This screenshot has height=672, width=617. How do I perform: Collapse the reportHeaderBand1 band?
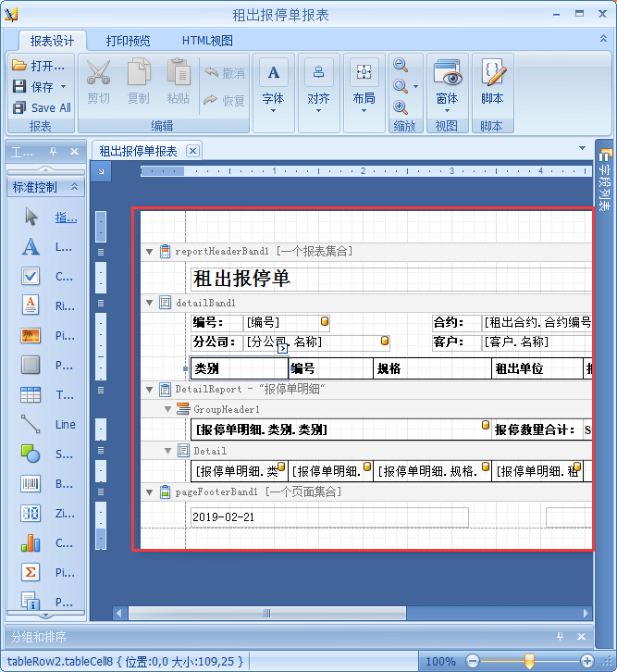click(149, 251)
